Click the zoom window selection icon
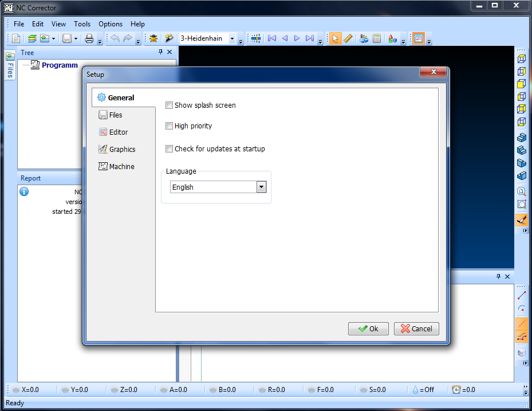 [x=522, y=204]
